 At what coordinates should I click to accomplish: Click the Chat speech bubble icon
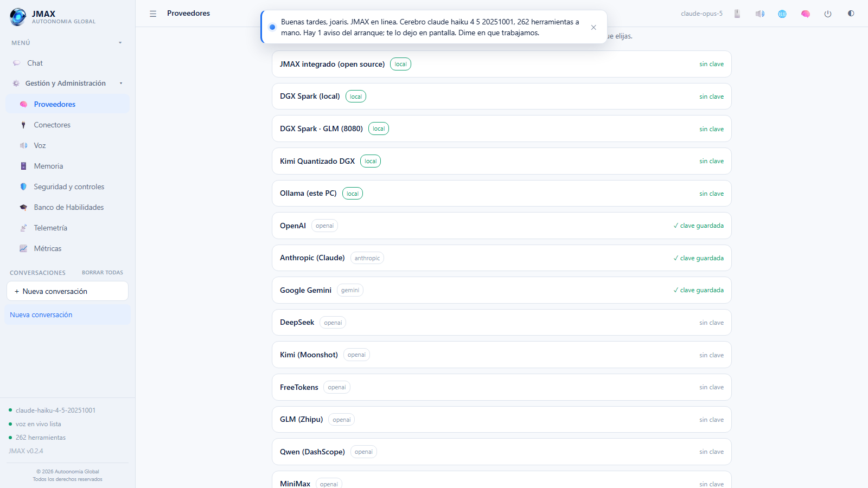(17, 63)
